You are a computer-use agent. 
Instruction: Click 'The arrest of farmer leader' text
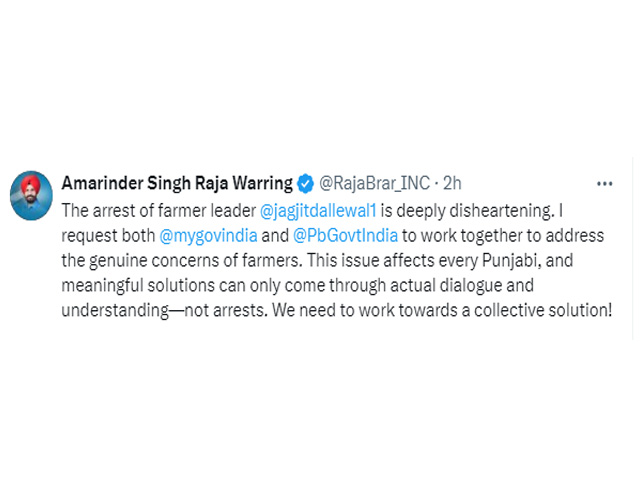point(159,211)
